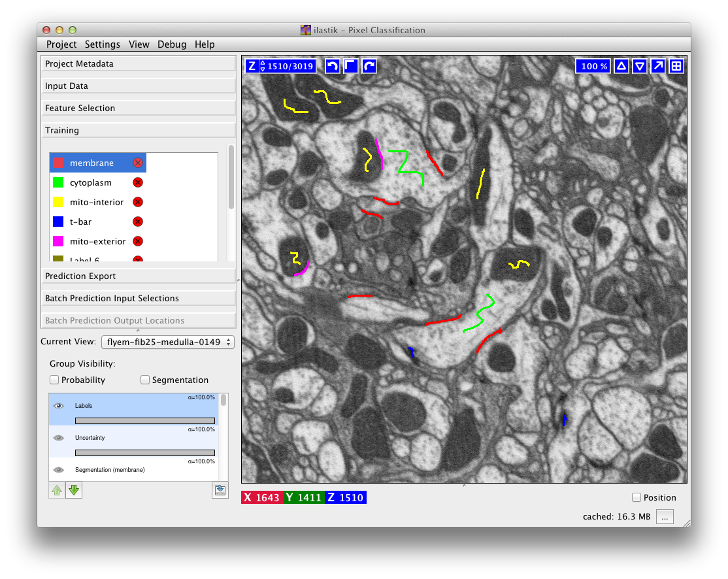Click the maximize viewer grid icon
This screenshot has height=579, width=728.
[x=676, y=66]
